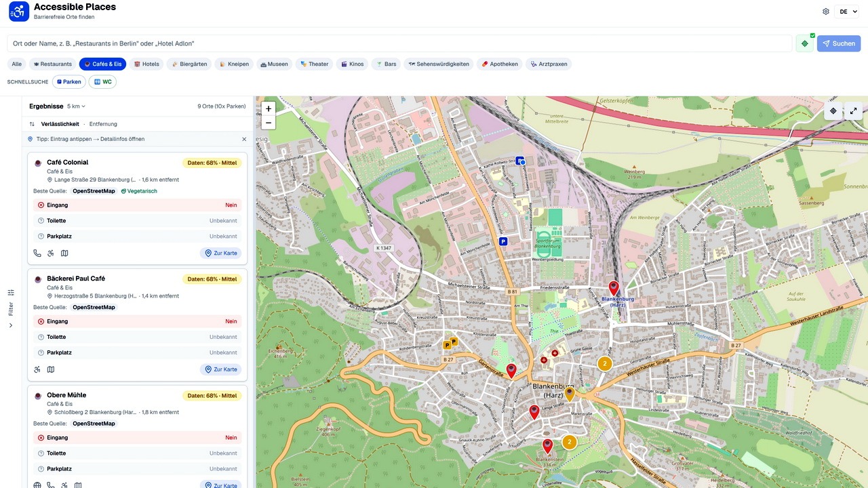Choose the Museen category chip
The height and width of the screenshot is (488, 868).
[x=274, y=64]
